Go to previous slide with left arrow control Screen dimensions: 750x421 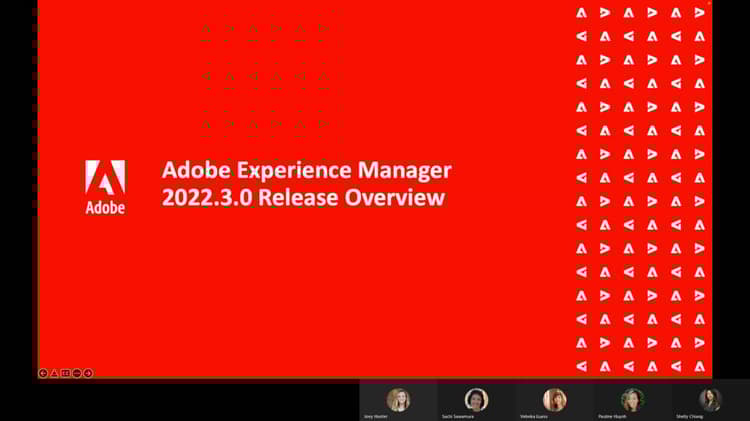[x=43, y=373]
